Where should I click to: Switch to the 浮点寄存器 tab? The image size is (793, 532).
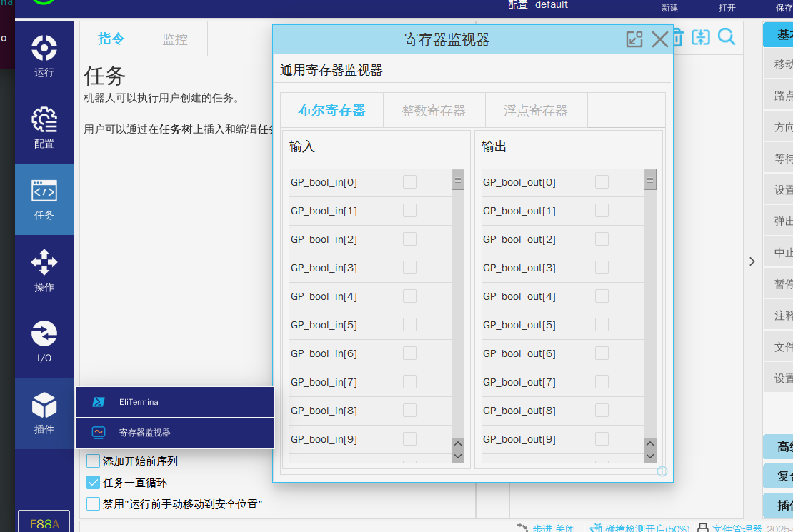pyautogui.click(x=535, y=111)
